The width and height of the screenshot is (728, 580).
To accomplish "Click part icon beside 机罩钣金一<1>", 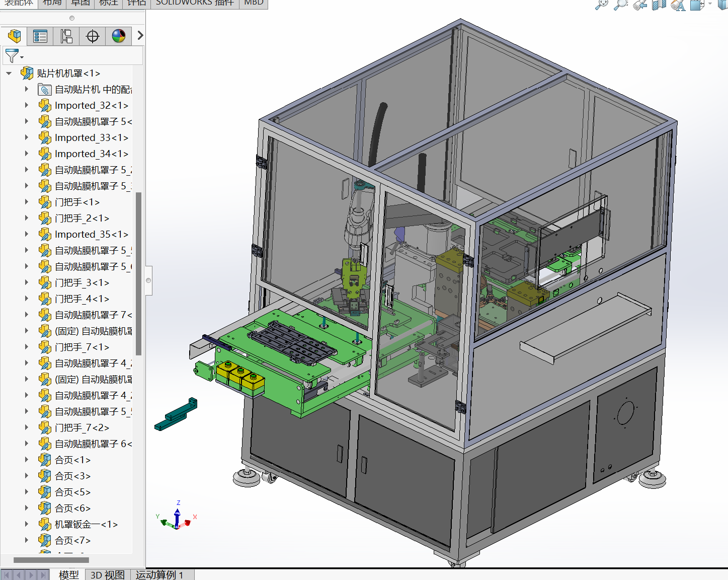I will (45, 525).
